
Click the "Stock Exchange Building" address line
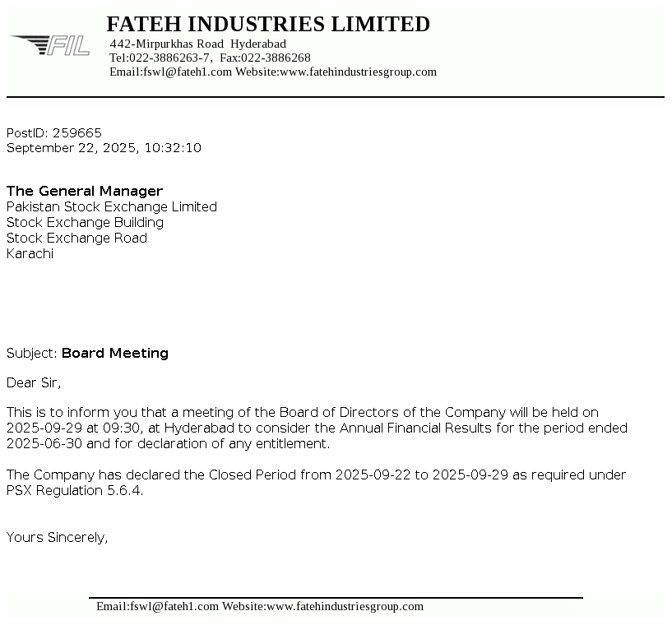pos(85,222)
